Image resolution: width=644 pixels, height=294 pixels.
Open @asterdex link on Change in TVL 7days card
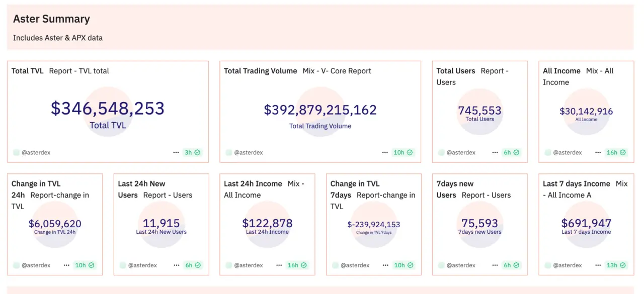coord(355,265)
